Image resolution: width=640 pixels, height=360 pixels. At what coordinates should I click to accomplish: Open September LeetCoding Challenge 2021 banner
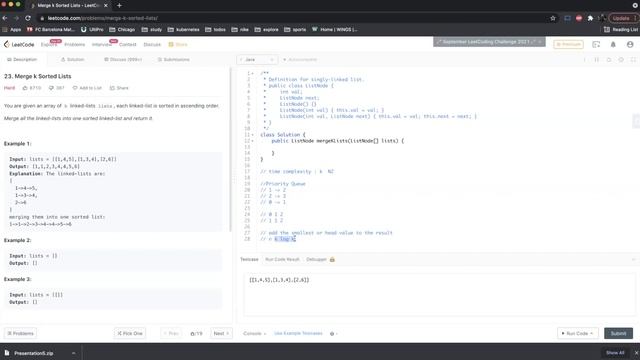pyautogui.click(x=489, y=42)
